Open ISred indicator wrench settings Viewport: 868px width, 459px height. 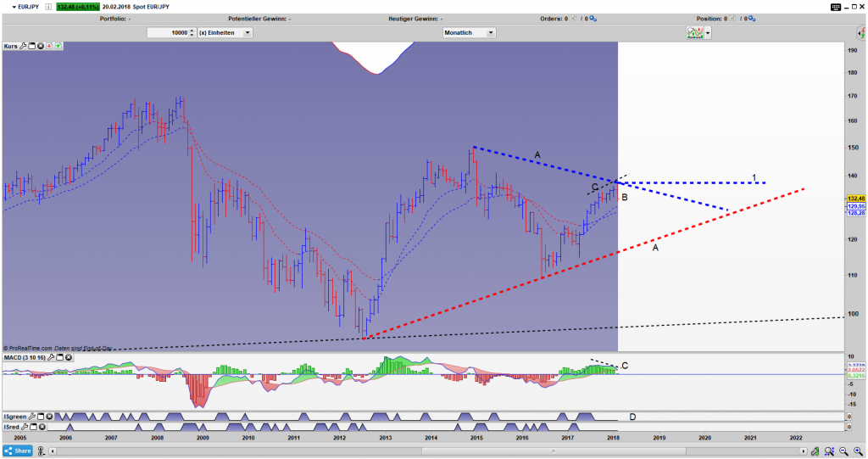pyautogui.click(x=25, y=427)
